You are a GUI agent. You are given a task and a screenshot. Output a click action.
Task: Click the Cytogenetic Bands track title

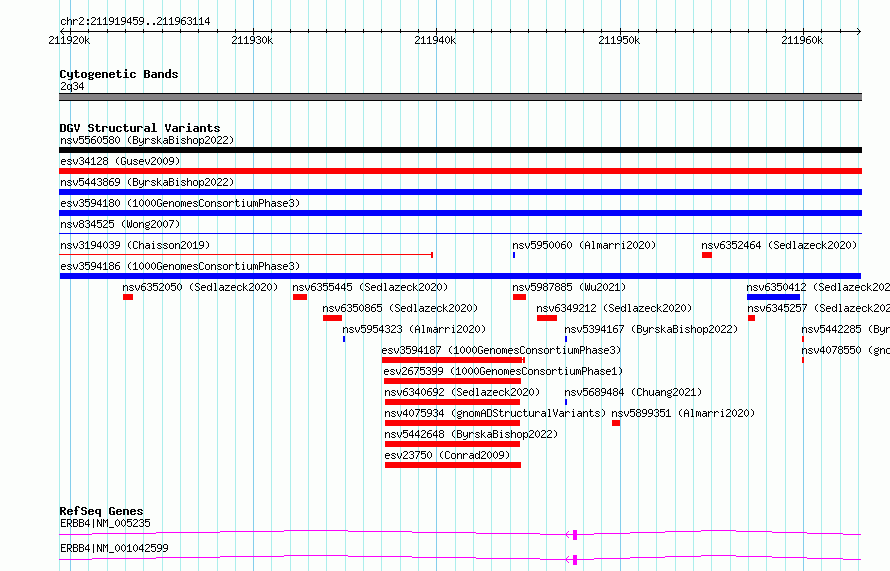point(119,74)
